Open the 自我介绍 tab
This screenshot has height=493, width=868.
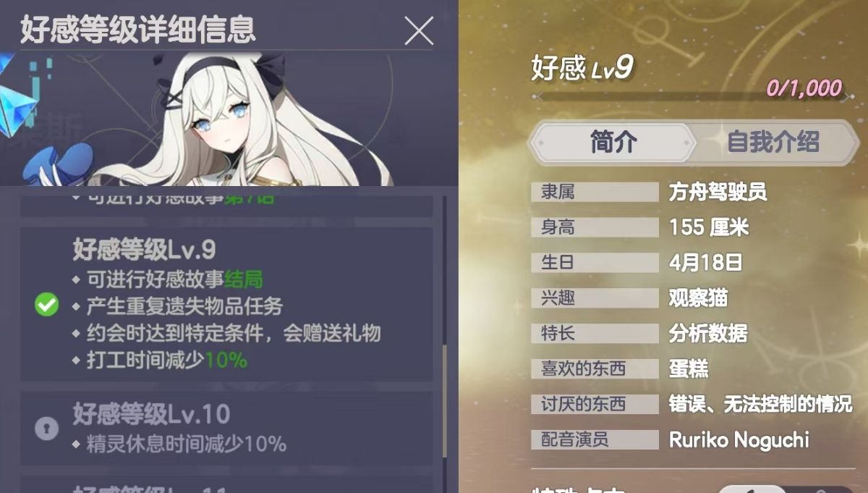click(x=773, y=142)
